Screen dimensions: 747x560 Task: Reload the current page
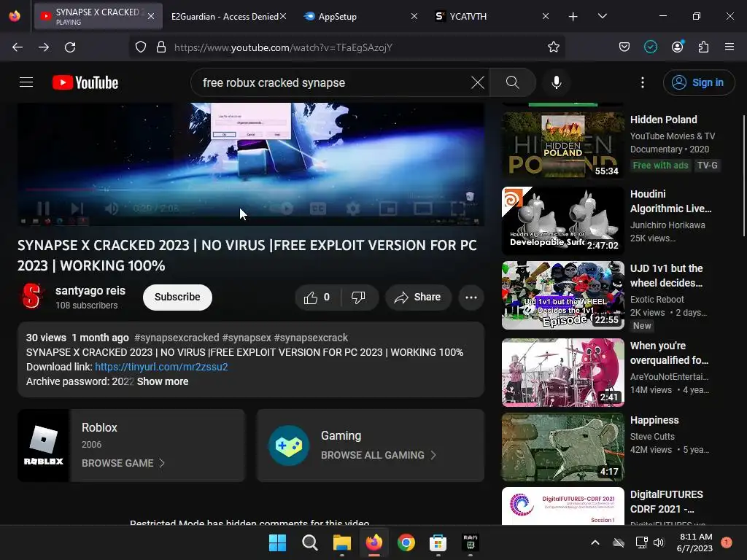(x=70, y=47)
